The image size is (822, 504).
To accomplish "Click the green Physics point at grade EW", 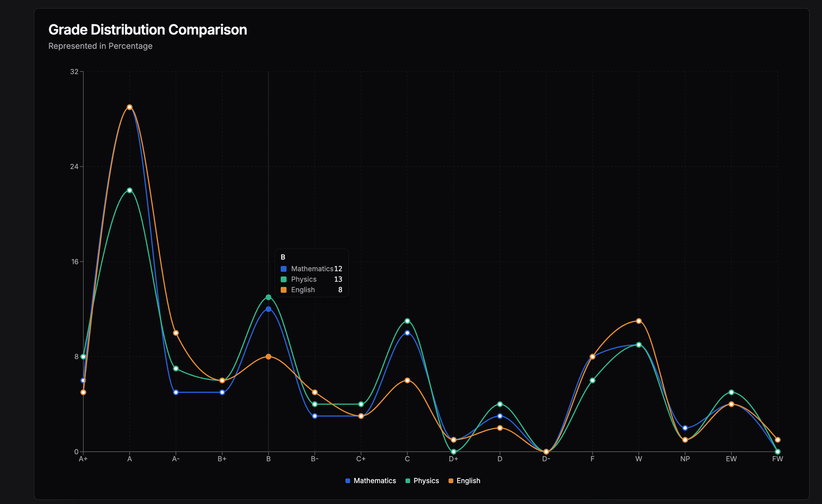I will (x=731, y=392).
